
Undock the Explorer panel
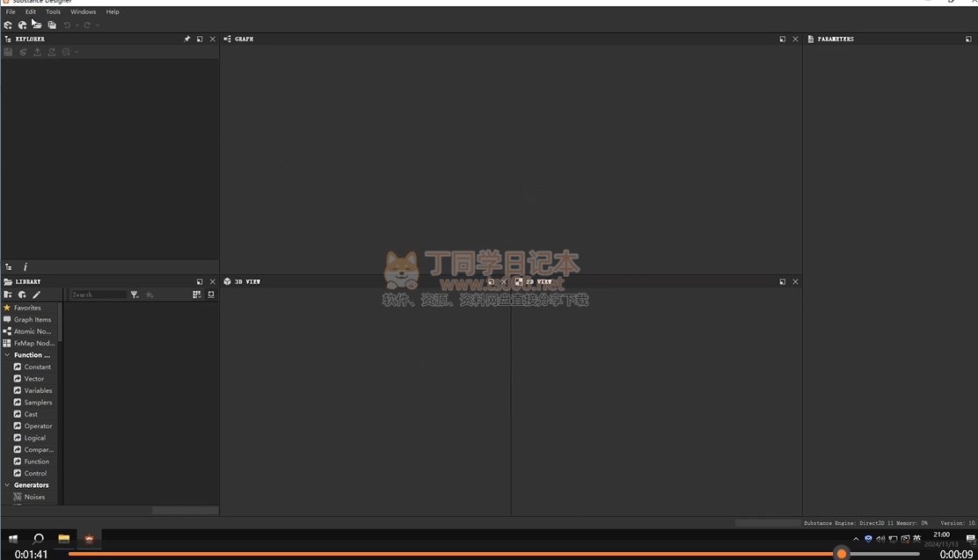pos(200,39)
